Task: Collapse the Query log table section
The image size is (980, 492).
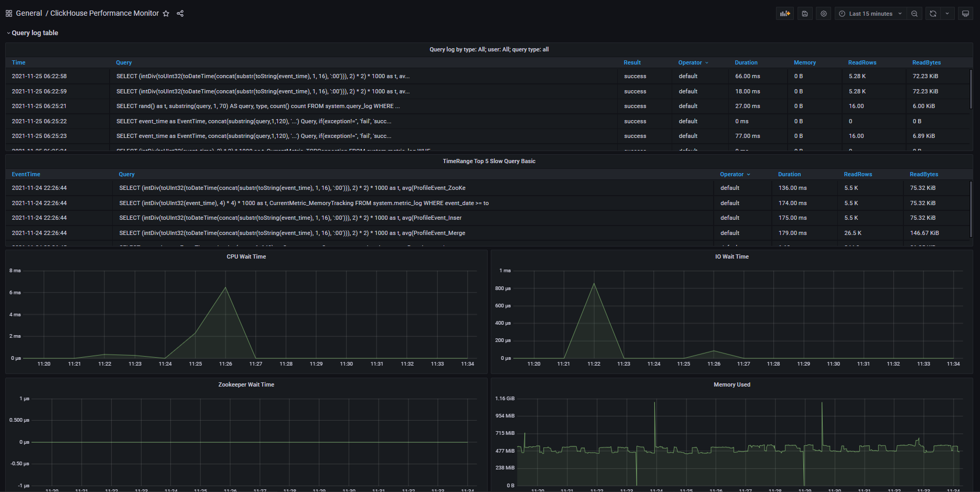Action: click(33, 33)
